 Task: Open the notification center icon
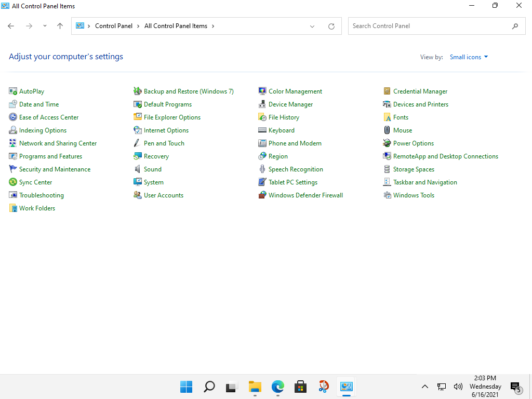coord(516,387)
